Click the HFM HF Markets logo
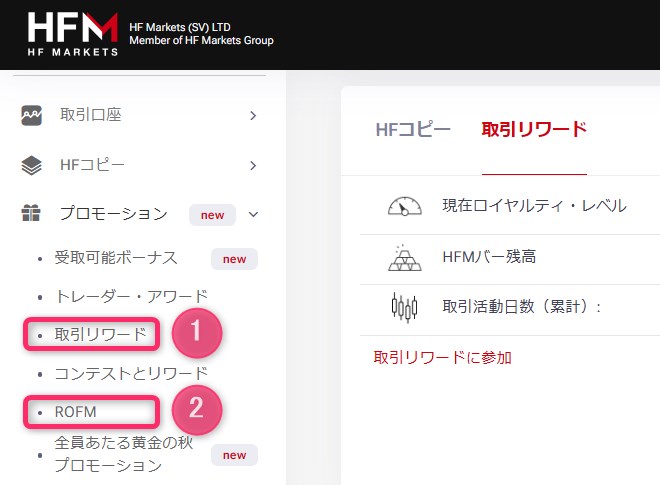Image resolution: width=660 pixels, height=485 pixels. (x=72, y=34)
